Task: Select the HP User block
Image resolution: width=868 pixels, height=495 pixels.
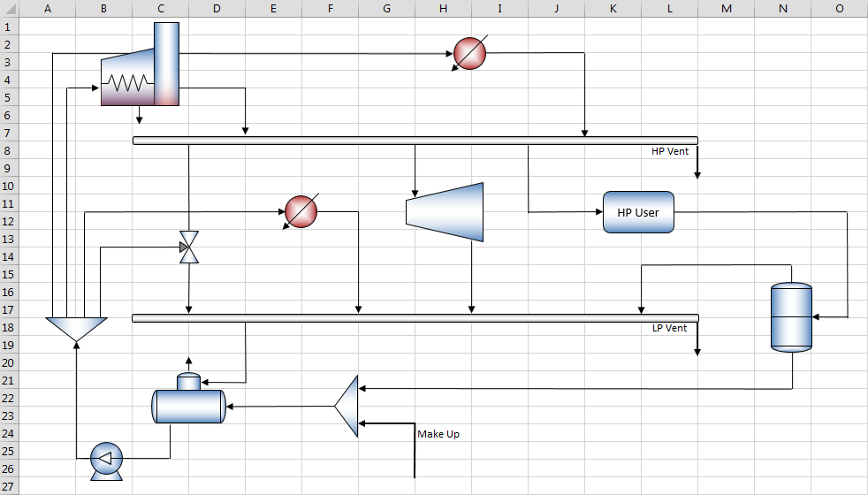Action: [638, 212]
